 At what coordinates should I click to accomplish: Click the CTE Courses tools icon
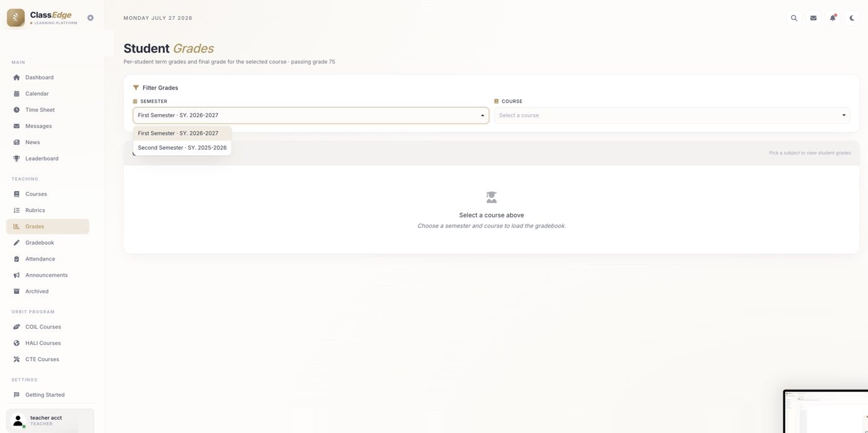pyautogui.click(x=17, y=359)
